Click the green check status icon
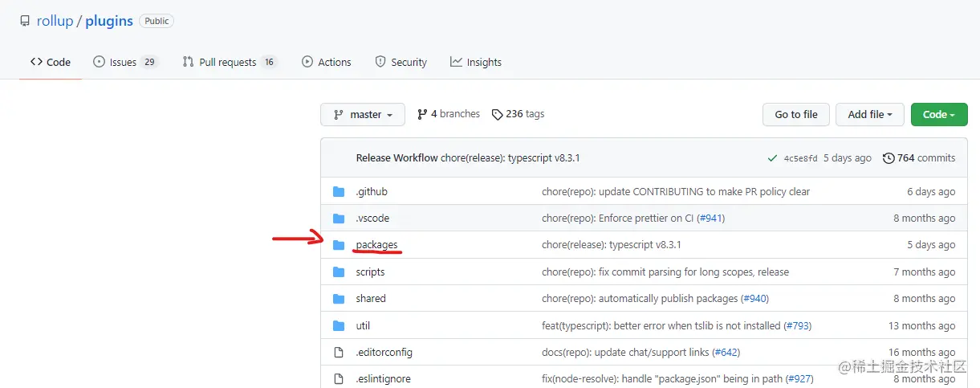 click(x=772, y=158)
